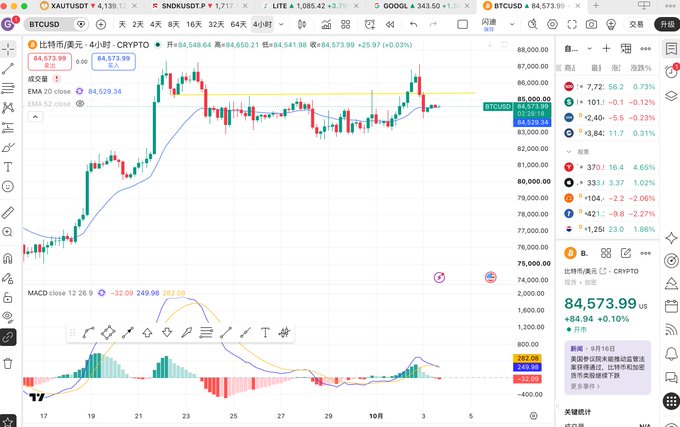The image size is (680, 427).
Task: Open the layout setup square icon
Action: click(x=463, y=24)
